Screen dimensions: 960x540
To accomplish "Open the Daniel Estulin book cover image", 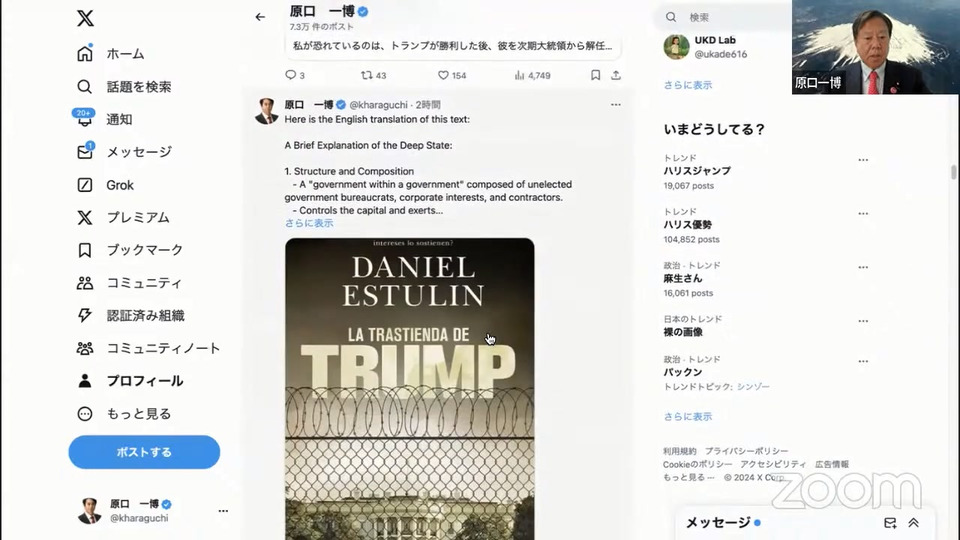I will click(410, 389).
